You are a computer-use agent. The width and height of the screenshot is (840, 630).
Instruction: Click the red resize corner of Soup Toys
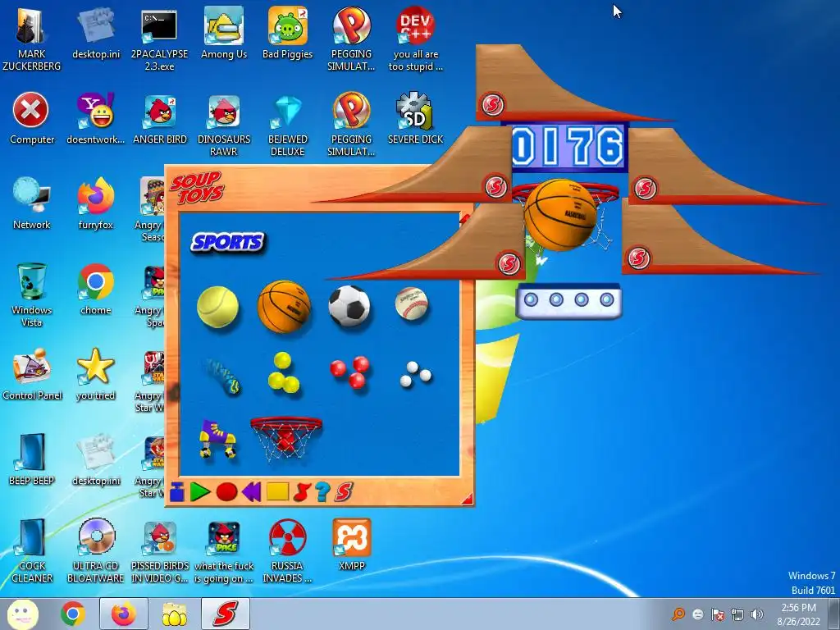(x=467, y=500)
